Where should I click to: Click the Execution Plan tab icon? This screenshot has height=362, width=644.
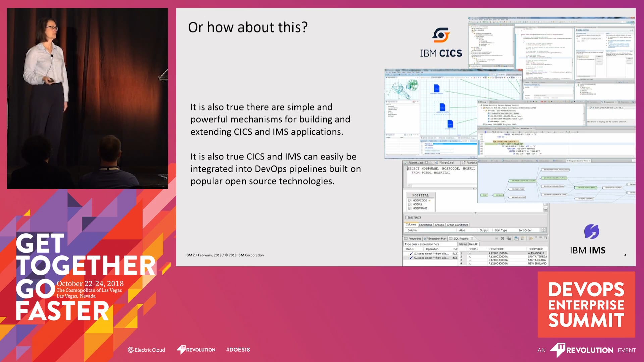(x=425, y=238)
